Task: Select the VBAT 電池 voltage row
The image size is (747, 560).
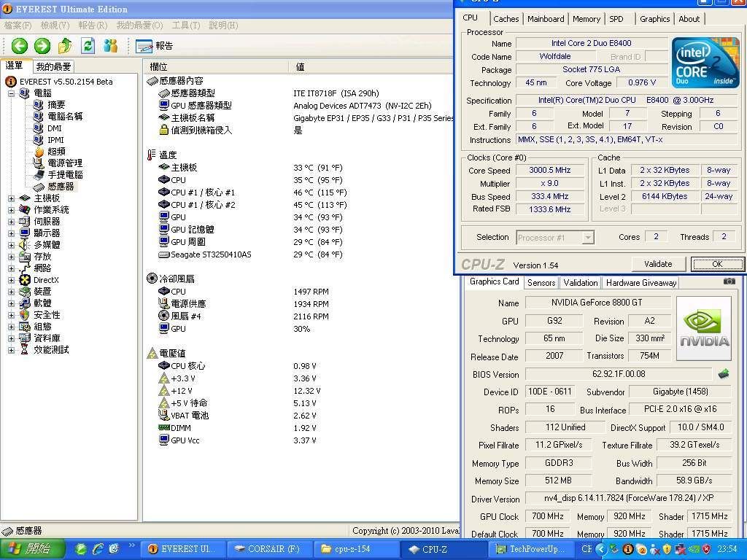Action: (300, 416)
